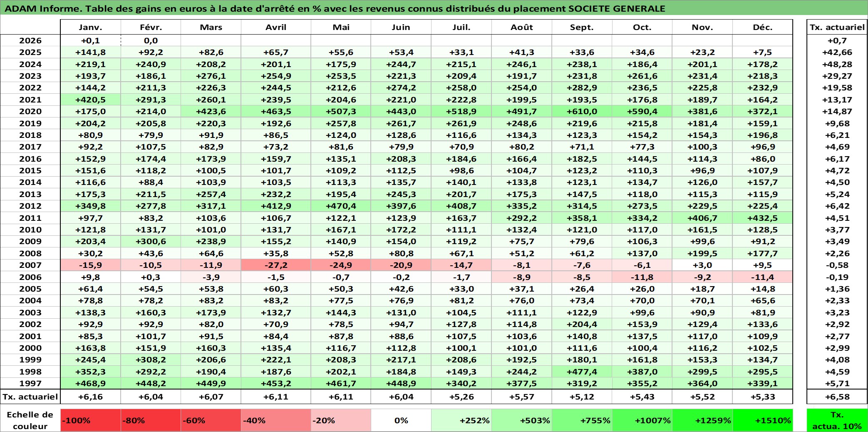Click the Juil. column header
The height and width of the screenshot is (432, 868).
(x=461, y=27)
